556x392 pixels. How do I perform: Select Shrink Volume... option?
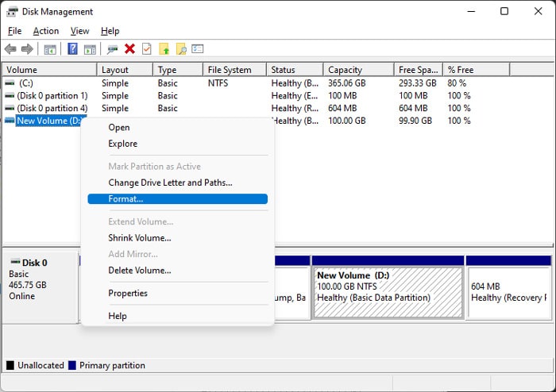(x=177, y=238)
